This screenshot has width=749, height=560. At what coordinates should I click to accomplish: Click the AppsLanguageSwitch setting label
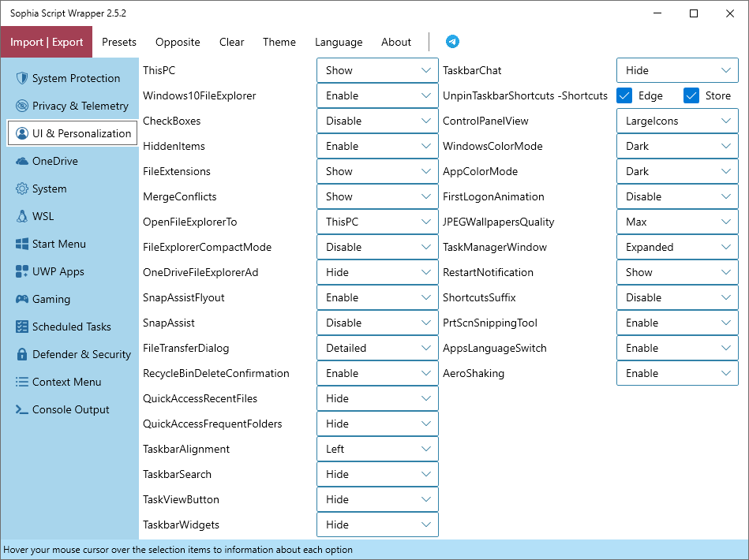(494, 348)
